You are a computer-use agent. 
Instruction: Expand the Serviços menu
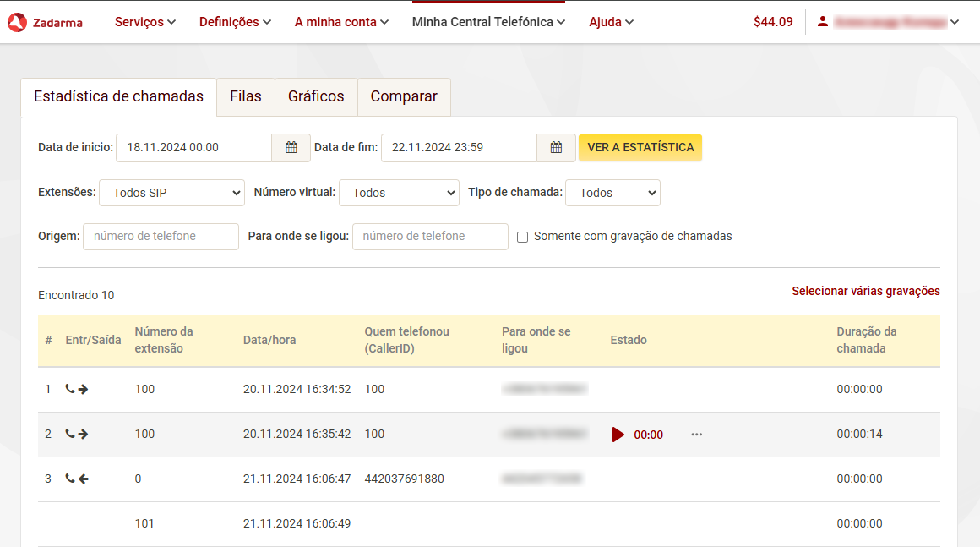coord(145,22)
